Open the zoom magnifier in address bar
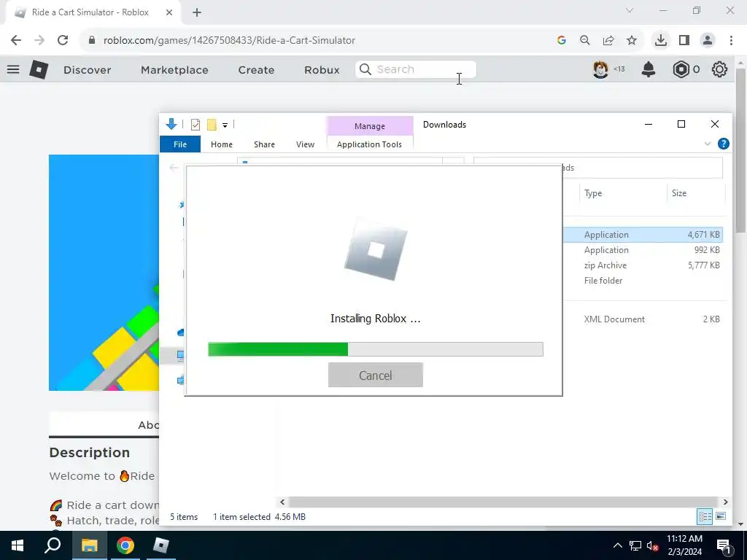The width and height of the screenshot is (747, 560). [x=585, y=41]
